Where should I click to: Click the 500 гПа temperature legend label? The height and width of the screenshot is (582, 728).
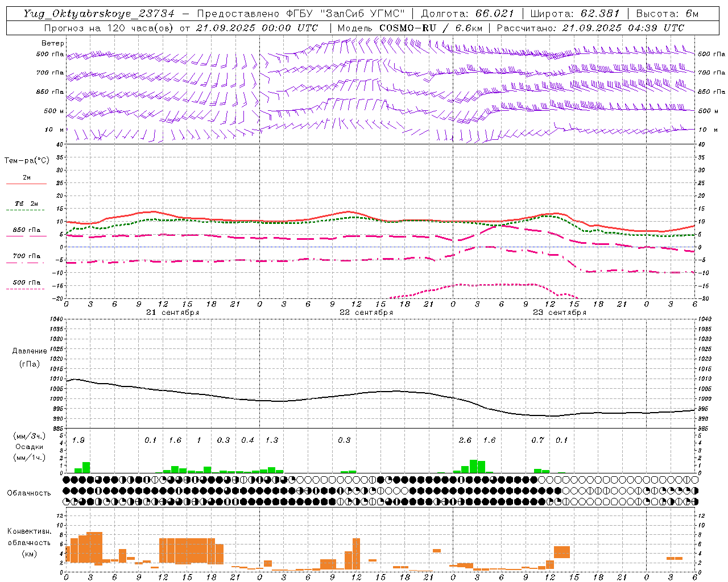(27, 282)
